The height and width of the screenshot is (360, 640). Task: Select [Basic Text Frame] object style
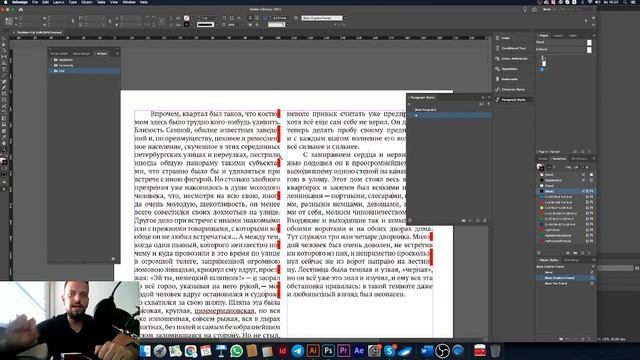pos(565,283)
